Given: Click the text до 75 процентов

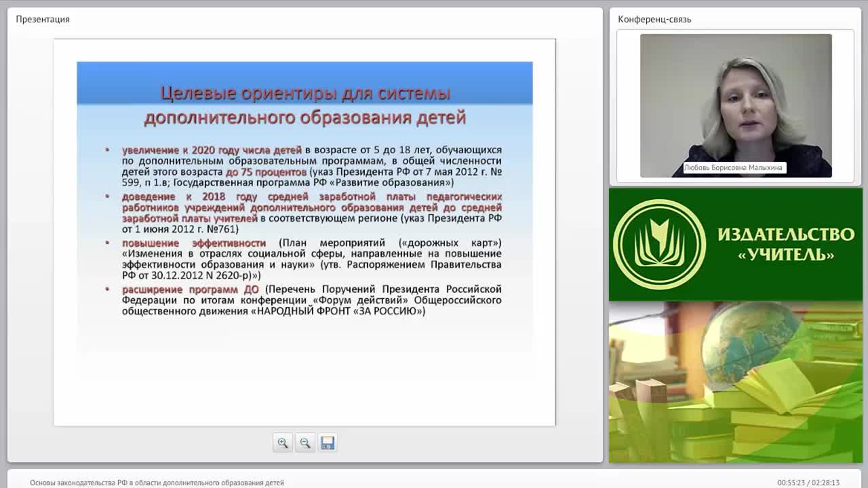Looking at the screenshot, I should (266, 171).
